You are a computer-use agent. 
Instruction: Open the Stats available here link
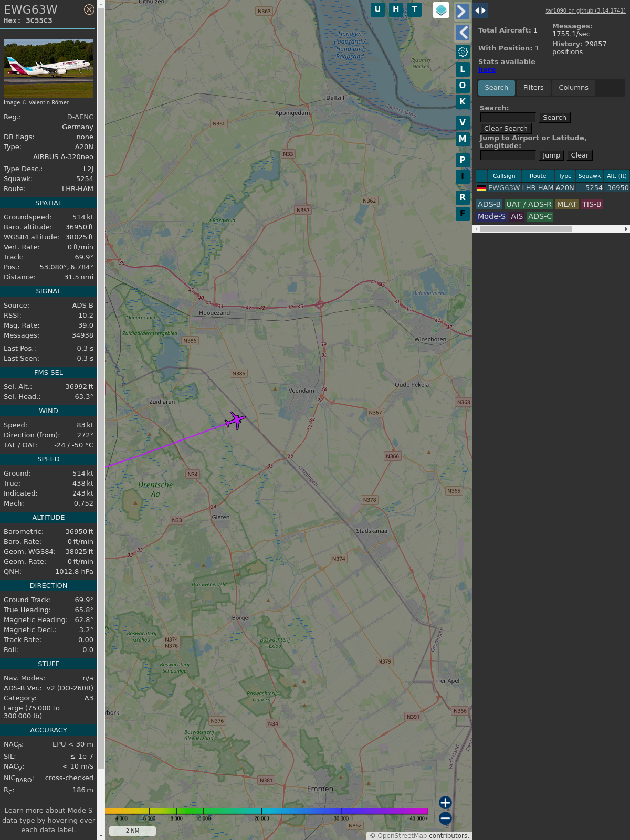(487, 70)
